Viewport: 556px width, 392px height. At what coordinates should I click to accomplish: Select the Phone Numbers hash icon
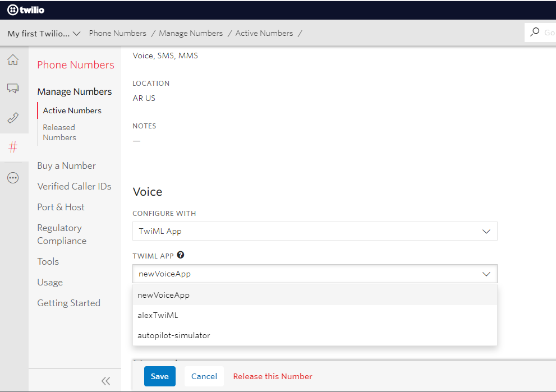pyautogui.click(x=13, y=147)
